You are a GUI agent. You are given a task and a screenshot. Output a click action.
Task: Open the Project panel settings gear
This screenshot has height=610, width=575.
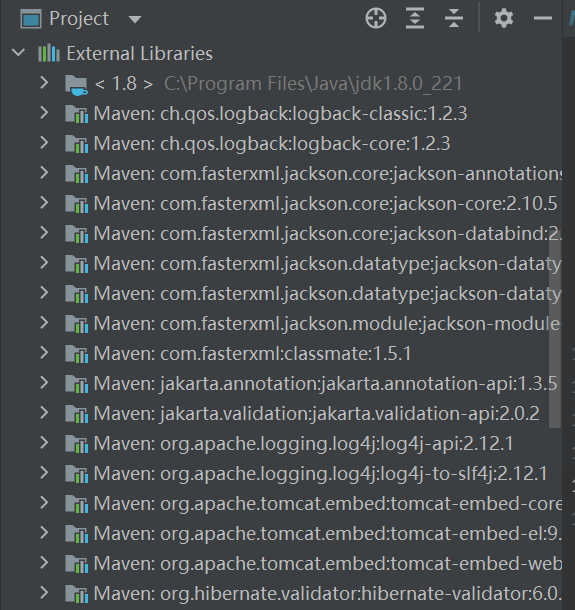pos(504,18)
